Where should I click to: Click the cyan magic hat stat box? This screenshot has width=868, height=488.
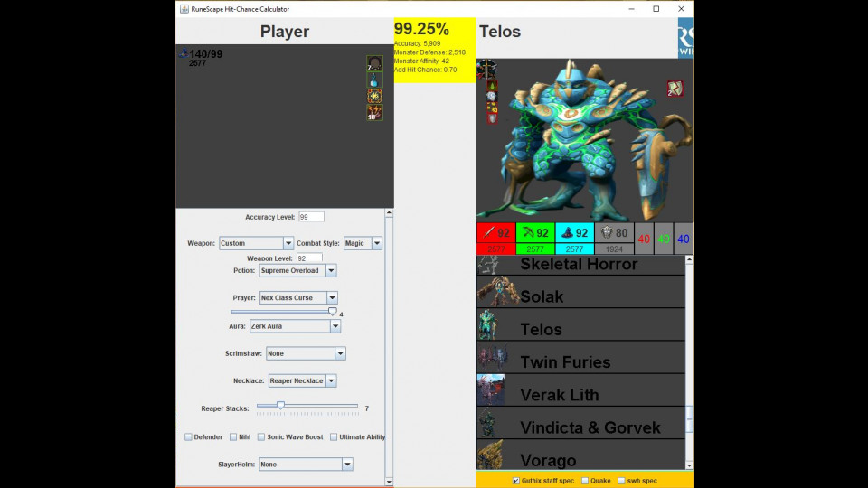574,233
